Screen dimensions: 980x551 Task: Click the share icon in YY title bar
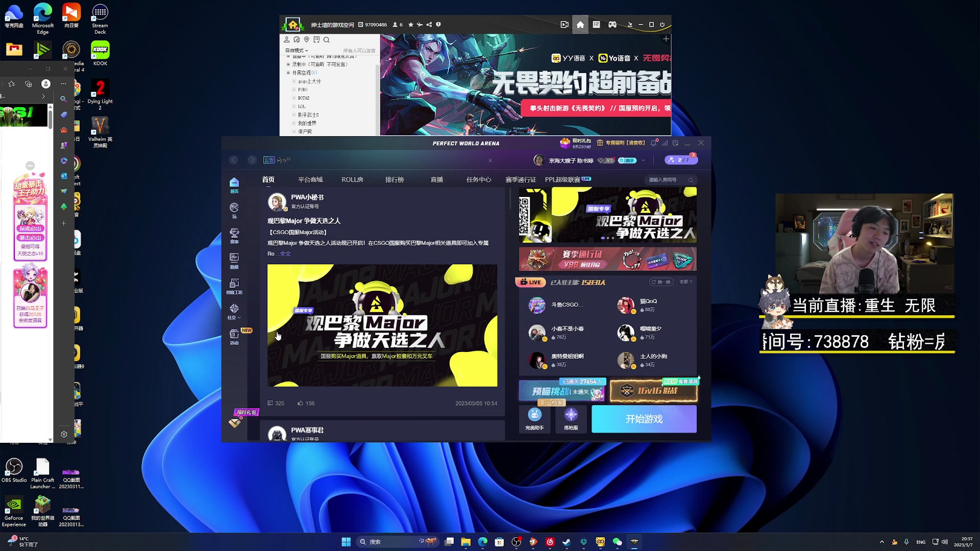429,24
